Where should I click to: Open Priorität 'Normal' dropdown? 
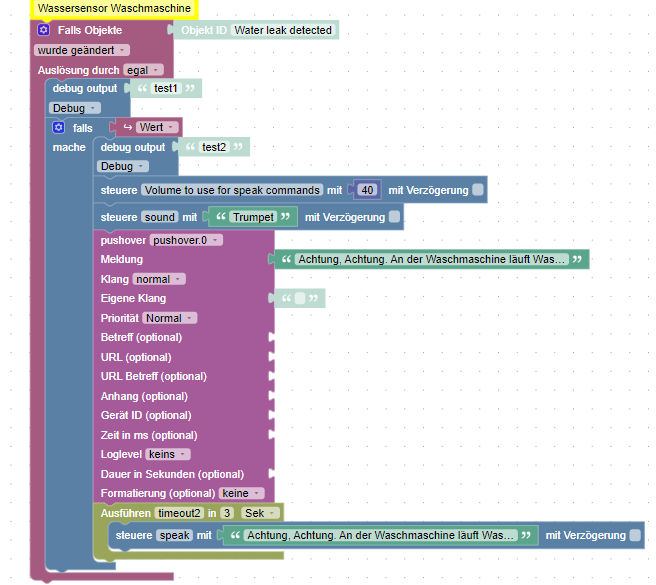pyautogui.click(x=169, y=318)
